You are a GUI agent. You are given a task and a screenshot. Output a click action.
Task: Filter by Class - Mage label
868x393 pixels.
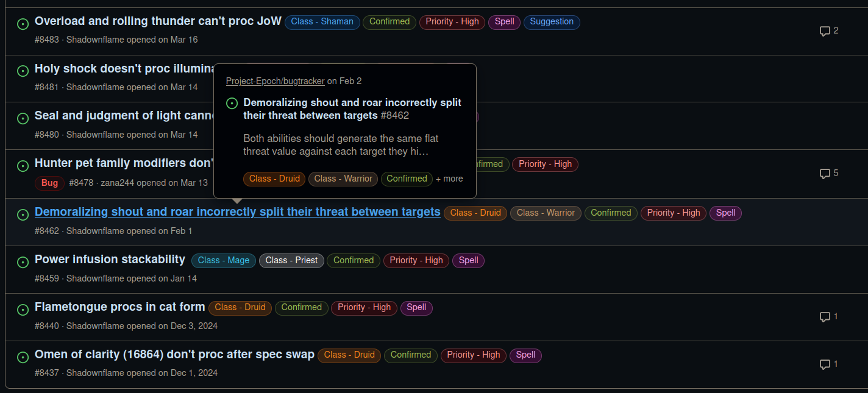(x=224, y=261)
